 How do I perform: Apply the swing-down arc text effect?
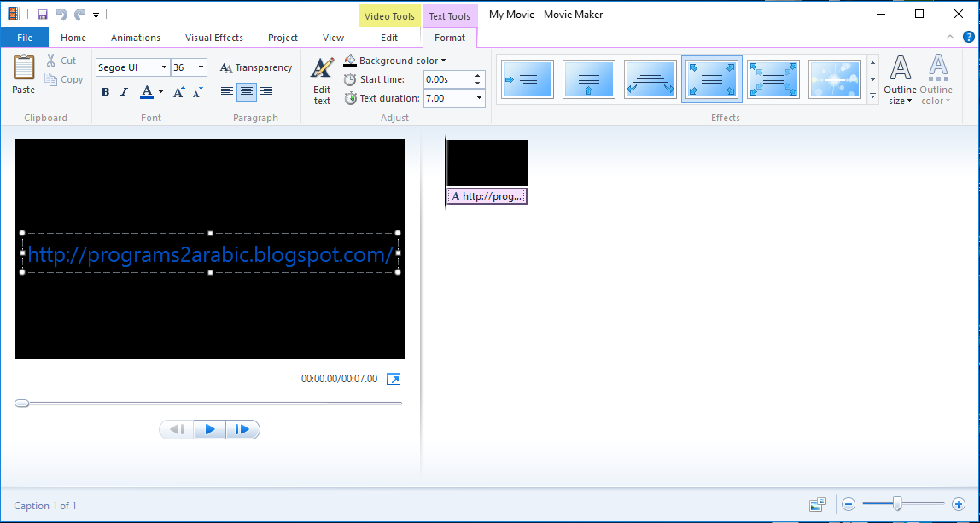coord(650,79)
